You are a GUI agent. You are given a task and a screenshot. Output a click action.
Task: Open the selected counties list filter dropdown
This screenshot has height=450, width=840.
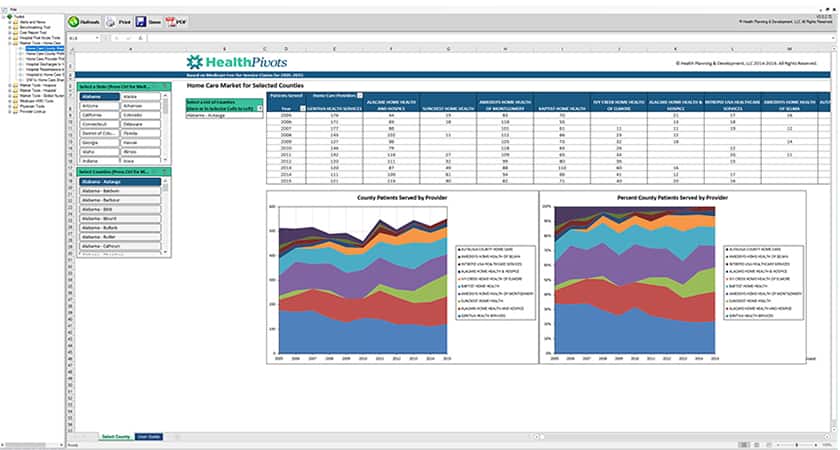click(260, 108)
